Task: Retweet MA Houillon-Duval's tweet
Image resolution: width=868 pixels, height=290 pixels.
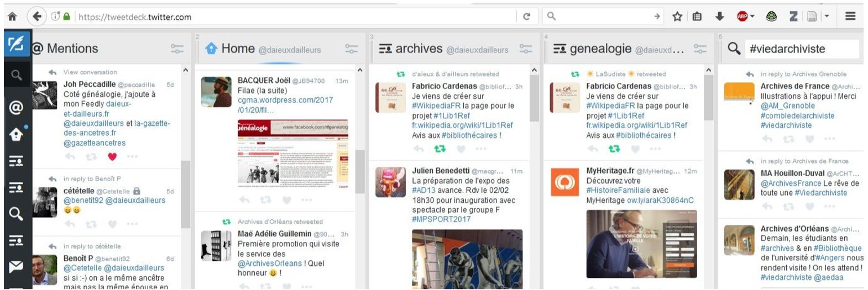Action: 788,206
